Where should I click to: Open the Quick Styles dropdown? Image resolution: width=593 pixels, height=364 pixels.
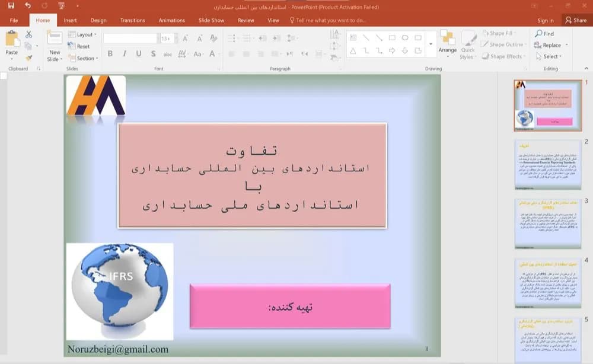[x=468, y=44]
